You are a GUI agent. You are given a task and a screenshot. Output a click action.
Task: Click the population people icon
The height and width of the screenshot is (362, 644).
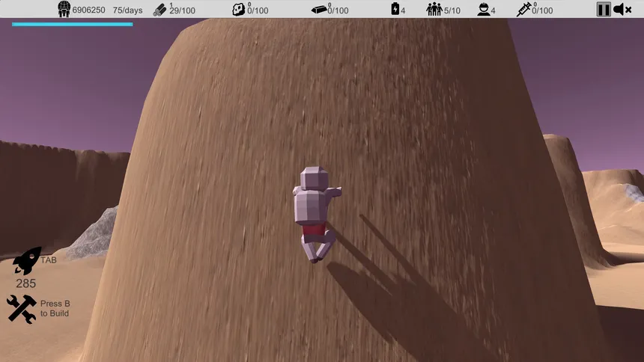coord(434,9)
